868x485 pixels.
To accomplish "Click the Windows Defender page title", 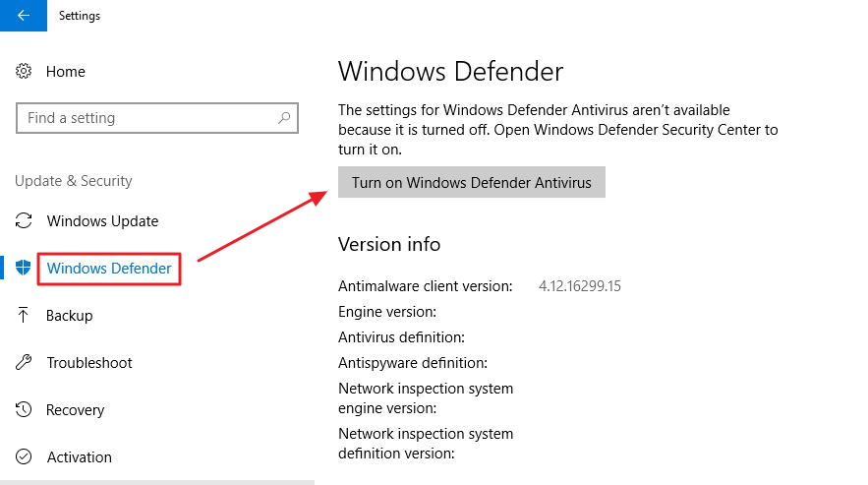I will (450, 72).
